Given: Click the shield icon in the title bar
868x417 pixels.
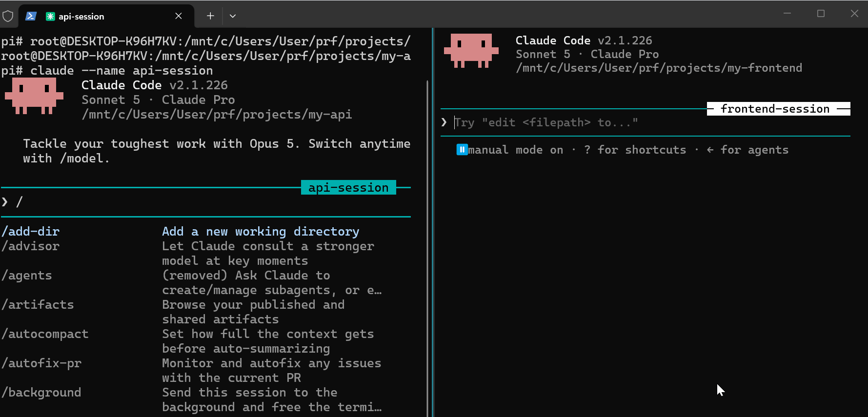Looking at the screenshot, I should [8, 16].
